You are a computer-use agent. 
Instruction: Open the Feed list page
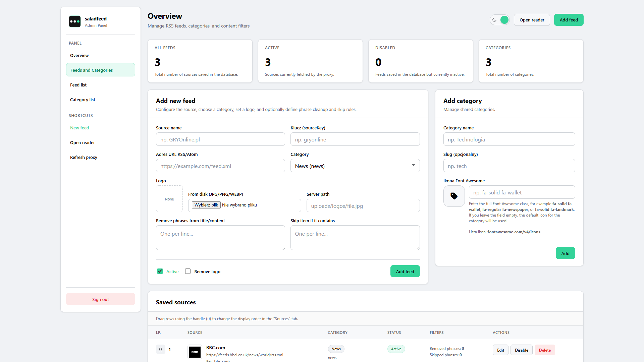[78, 85]
